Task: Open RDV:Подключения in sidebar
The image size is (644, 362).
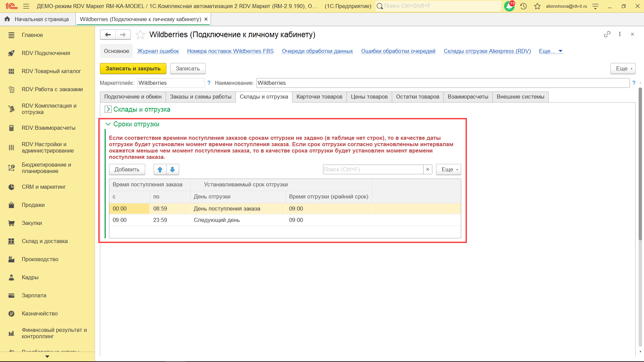Action: (46, 53)
